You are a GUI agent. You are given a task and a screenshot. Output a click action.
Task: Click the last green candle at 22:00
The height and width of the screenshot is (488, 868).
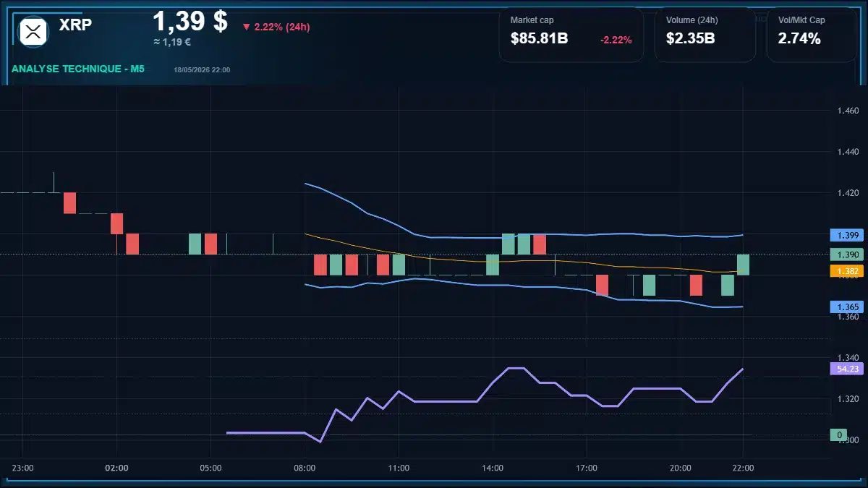[743, 265]
